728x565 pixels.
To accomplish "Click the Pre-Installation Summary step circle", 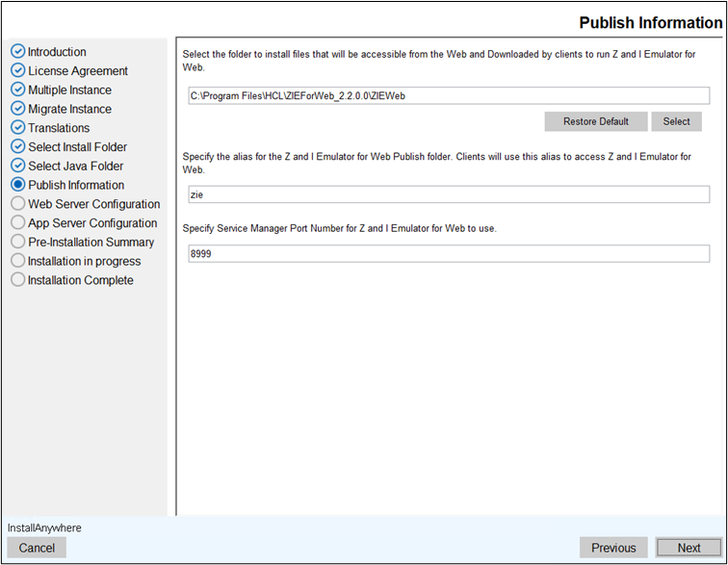I will click(x=17, y=242).
